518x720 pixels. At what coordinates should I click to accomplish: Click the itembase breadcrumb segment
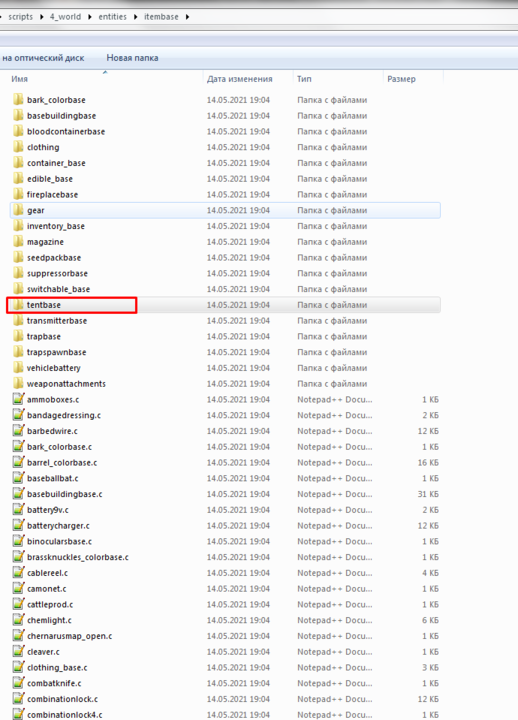point(161,17)
